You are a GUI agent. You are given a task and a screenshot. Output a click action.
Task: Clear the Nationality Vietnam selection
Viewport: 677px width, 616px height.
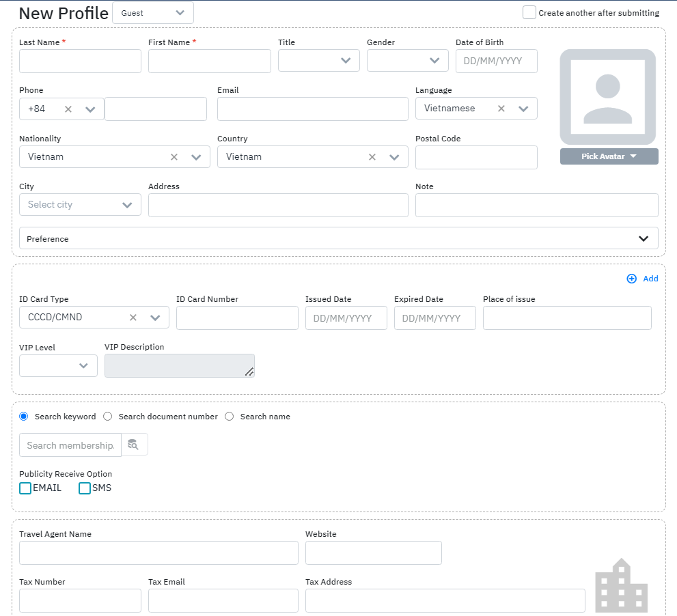(174, 157)
